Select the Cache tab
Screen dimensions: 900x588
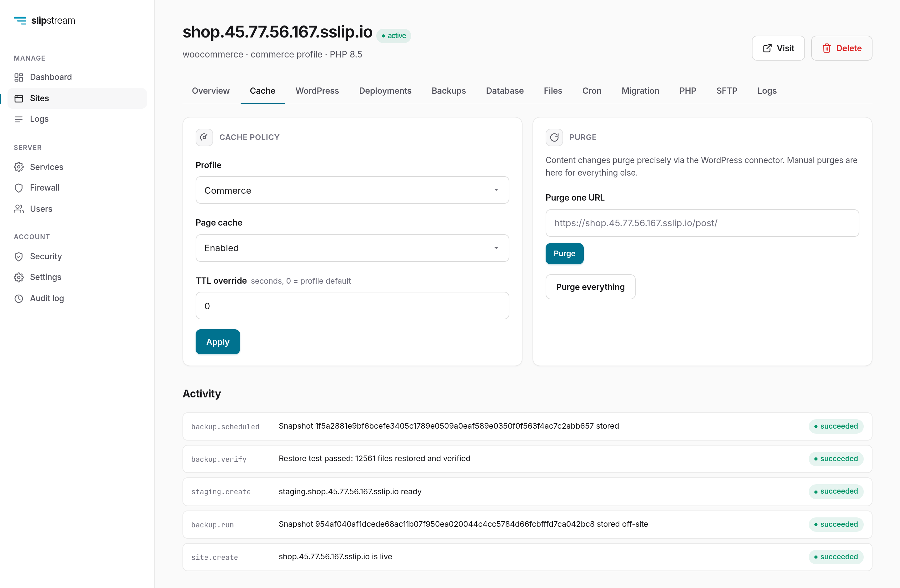pyautogui.click(x=262, y=91)
